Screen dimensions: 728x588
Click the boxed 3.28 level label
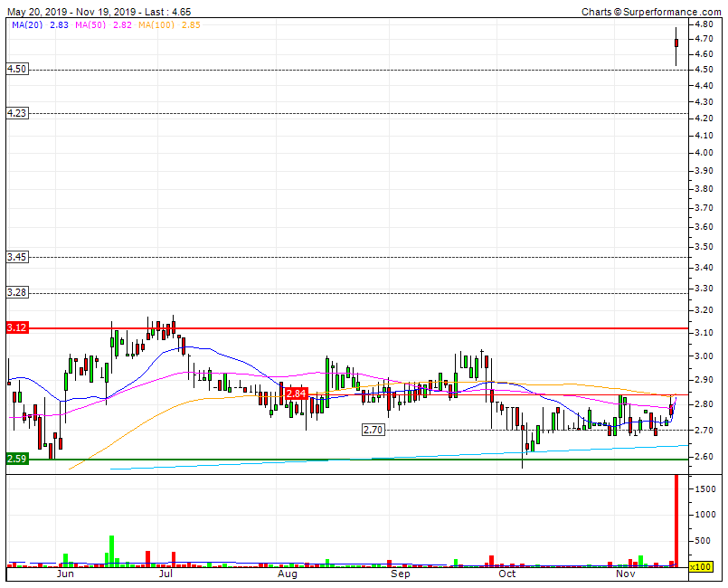tap(16, 292)
